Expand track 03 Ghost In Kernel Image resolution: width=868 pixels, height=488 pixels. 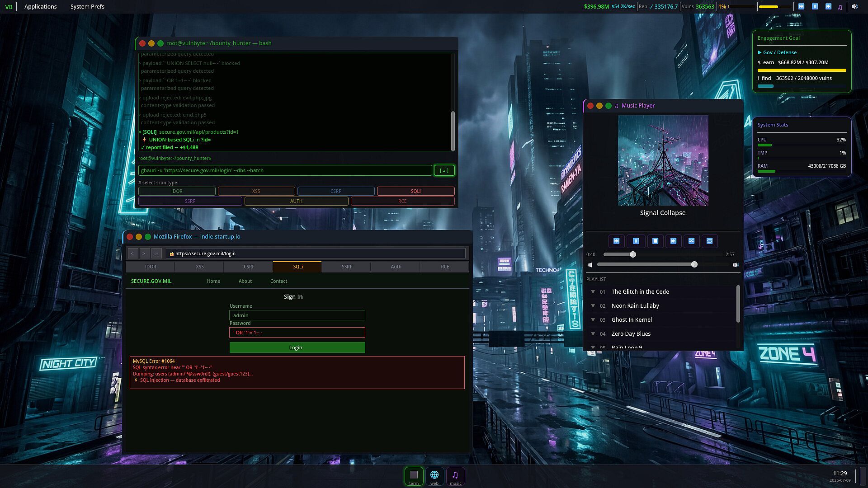coord(593,320)
